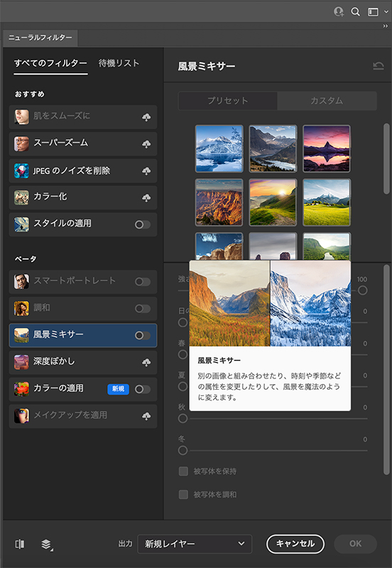Turn on the 風景ミキサー toggle switch
This screenshot has height=568, width=392.
(x=142, y=335)
